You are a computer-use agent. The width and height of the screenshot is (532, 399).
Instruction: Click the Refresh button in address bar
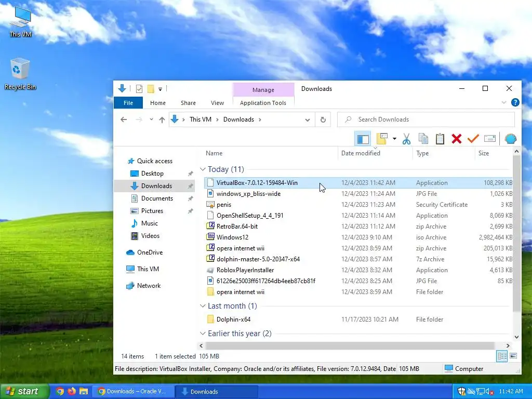[323, 119]
